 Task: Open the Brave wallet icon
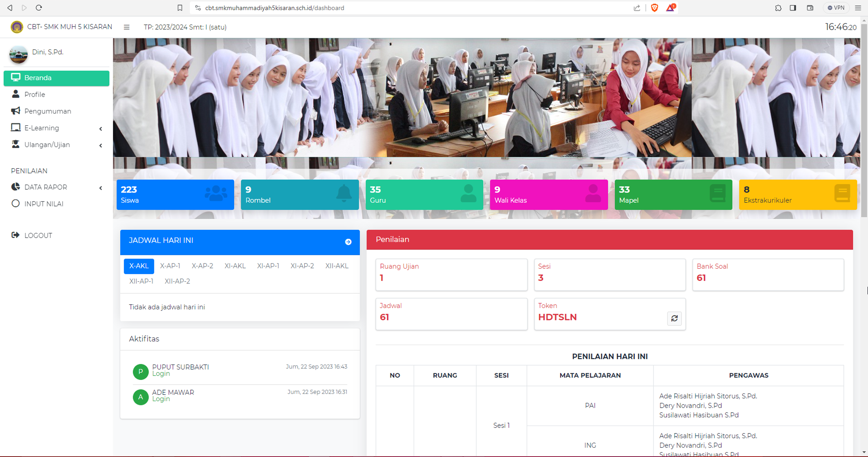tap(810, 8)
